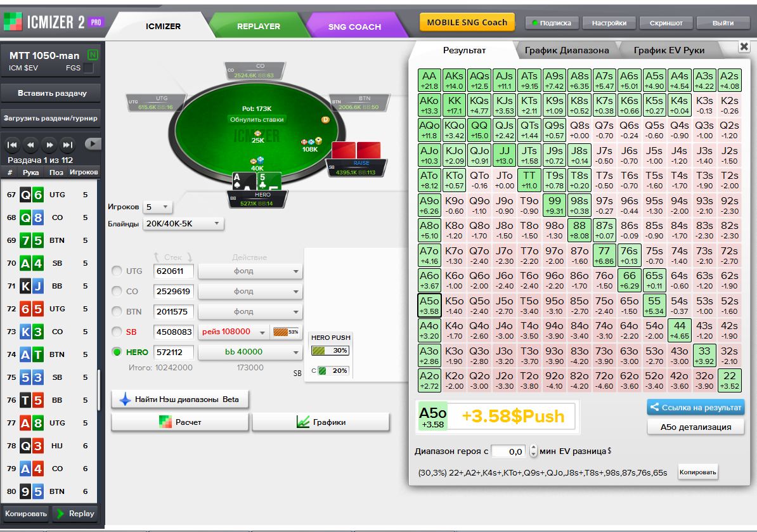This screenshot has width=757, height=532.
Task: Click the SB red hidden cards
Action: click(356, 151)
